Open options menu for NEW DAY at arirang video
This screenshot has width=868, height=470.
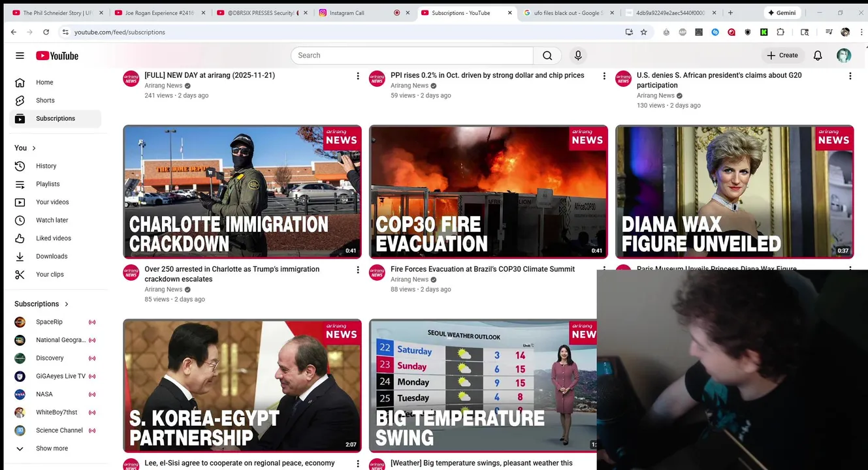357,76
